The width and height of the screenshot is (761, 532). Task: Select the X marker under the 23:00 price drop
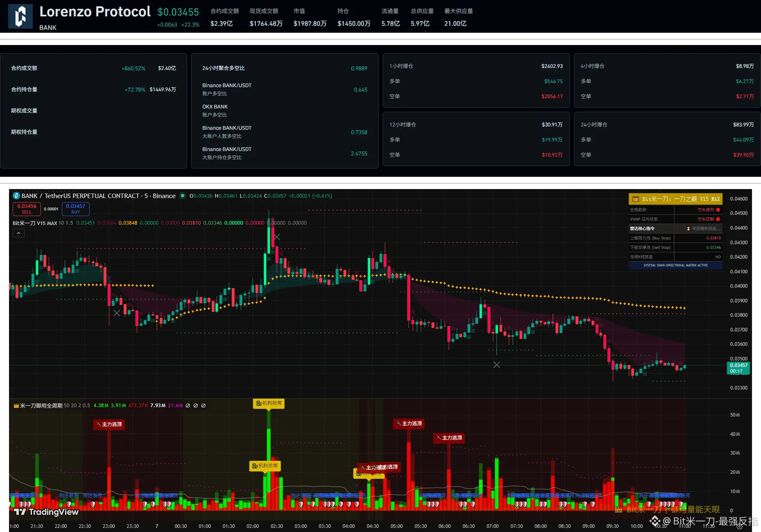[117, 313]
